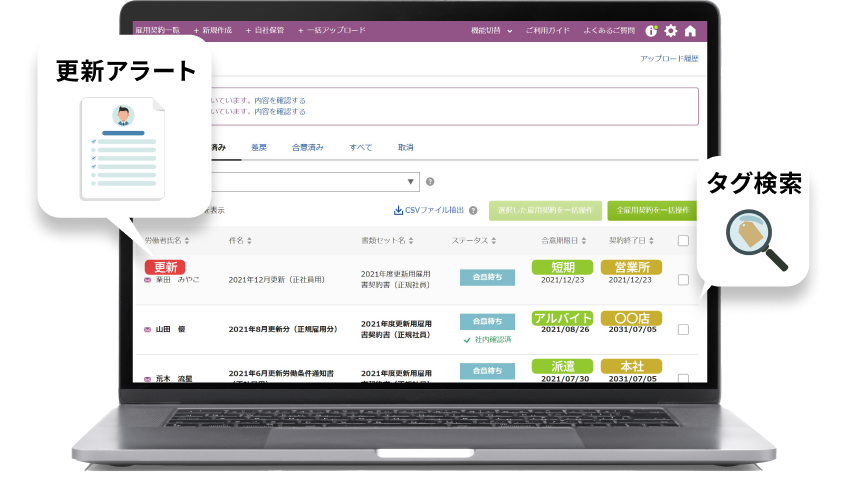Click the mail icon beside 山田 優
The height and width of the screenshot is (477, 855).
click(147, 329)
